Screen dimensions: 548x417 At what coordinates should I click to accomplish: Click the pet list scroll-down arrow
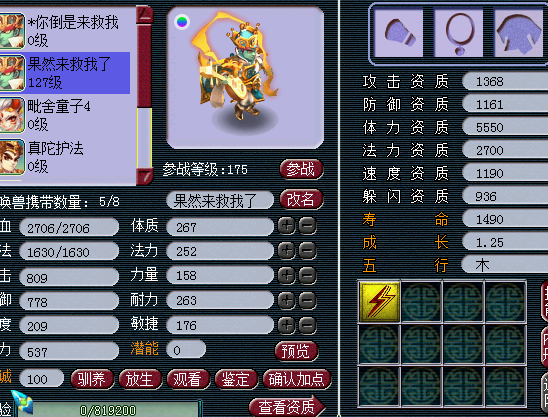(144, 176)
